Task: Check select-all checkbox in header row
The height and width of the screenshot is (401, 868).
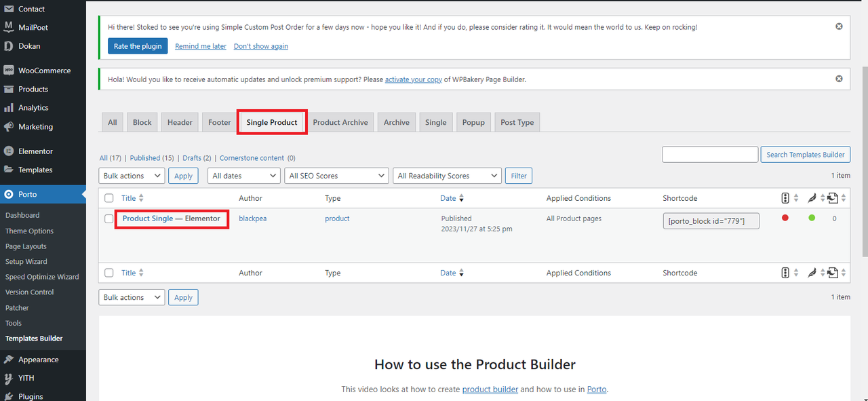Action: coord(108,198)
